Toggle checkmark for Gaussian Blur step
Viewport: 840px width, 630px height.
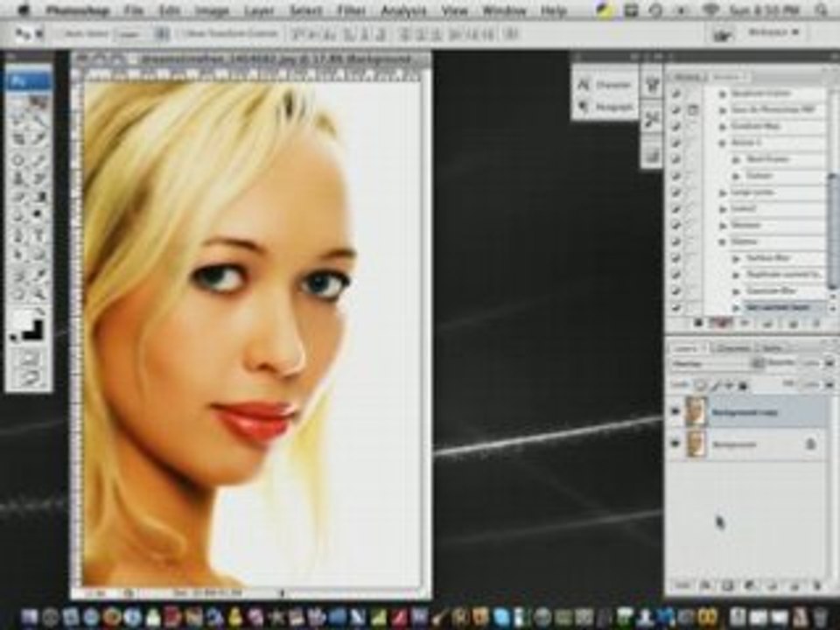click(676, 290)
